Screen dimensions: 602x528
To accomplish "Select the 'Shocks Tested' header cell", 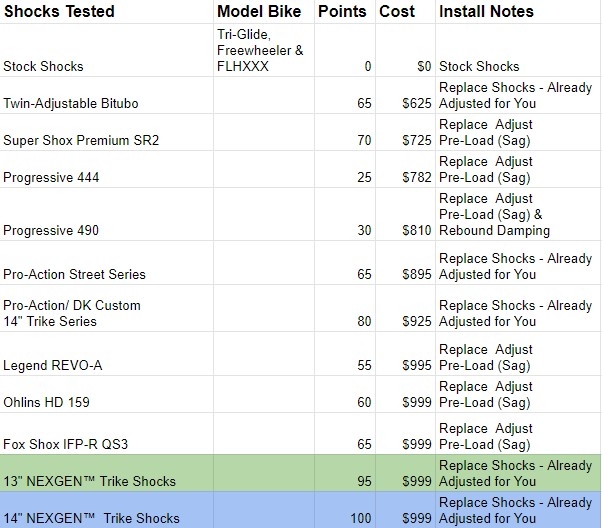I will [107, 12].
